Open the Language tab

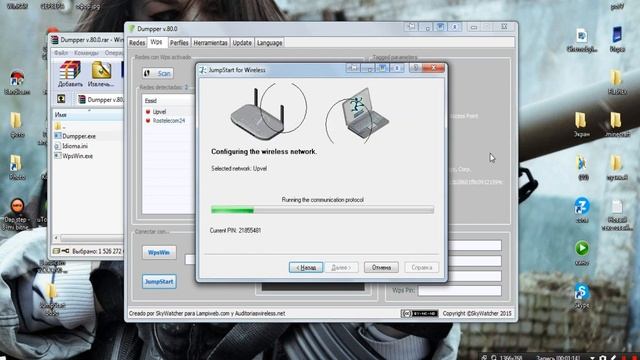(x=269, y=42)
